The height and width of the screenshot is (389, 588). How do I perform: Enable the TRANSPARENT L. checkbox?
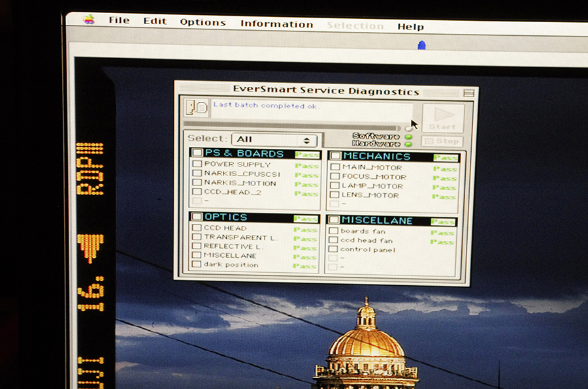pyautogui.click(x=197, y=236)
